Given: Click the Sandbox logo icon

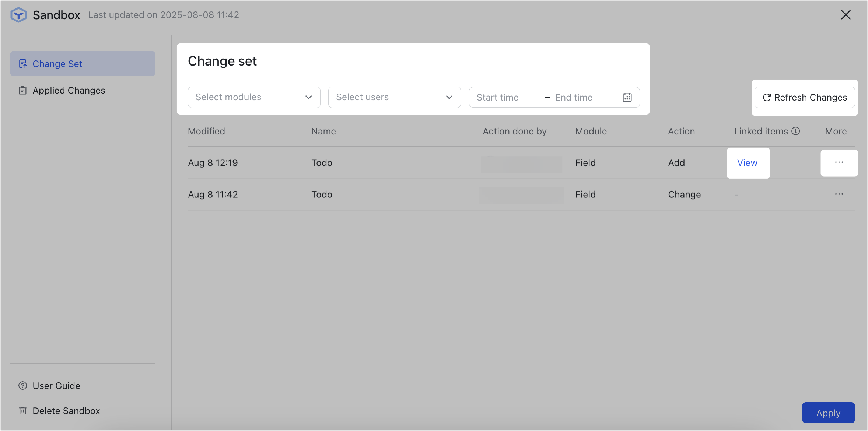Looking at the screenshot, I should point(18,15).
